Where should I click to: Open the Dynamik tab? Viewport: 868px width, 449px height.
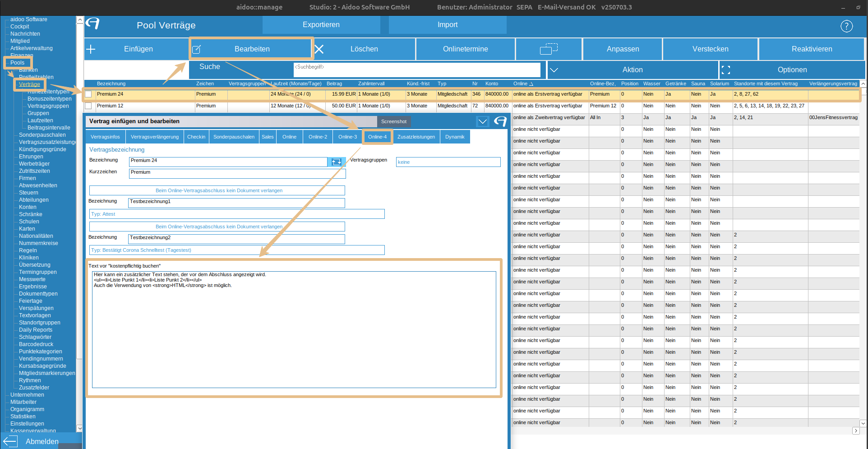coord(455,137)
